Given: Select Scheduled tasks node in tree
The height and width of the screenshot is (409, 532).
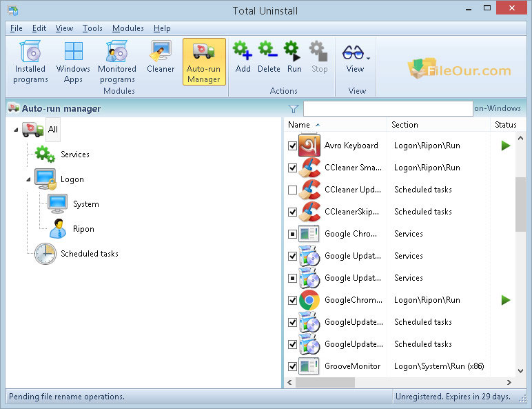Looking at the screenshot, I should [x=89, y=254].
